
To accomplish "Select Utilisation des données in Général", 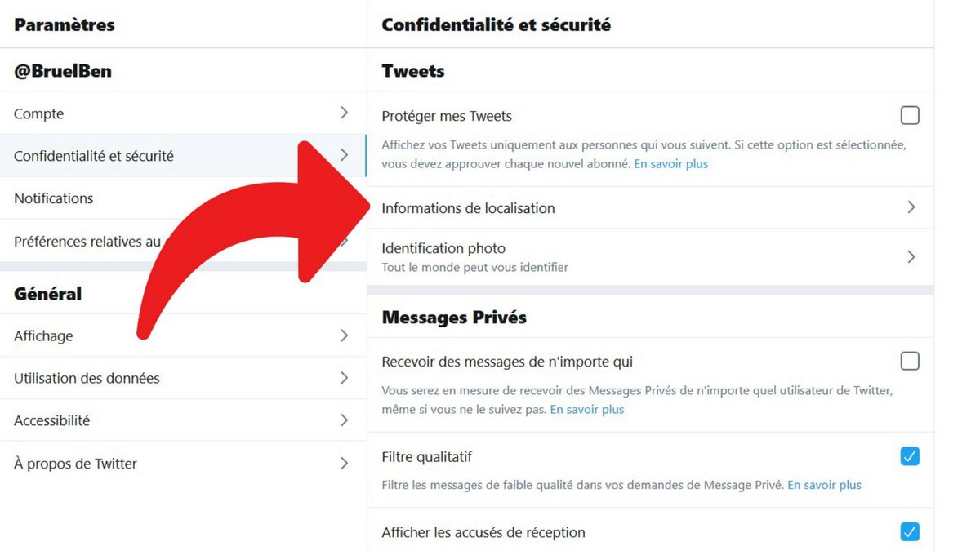I will [183, 378].
